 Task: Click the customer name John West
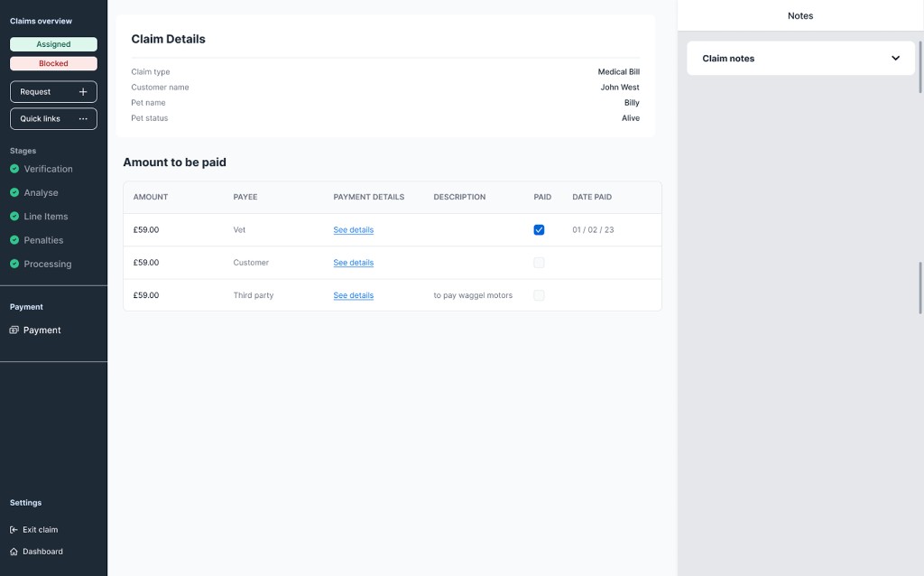click(620, 88)
